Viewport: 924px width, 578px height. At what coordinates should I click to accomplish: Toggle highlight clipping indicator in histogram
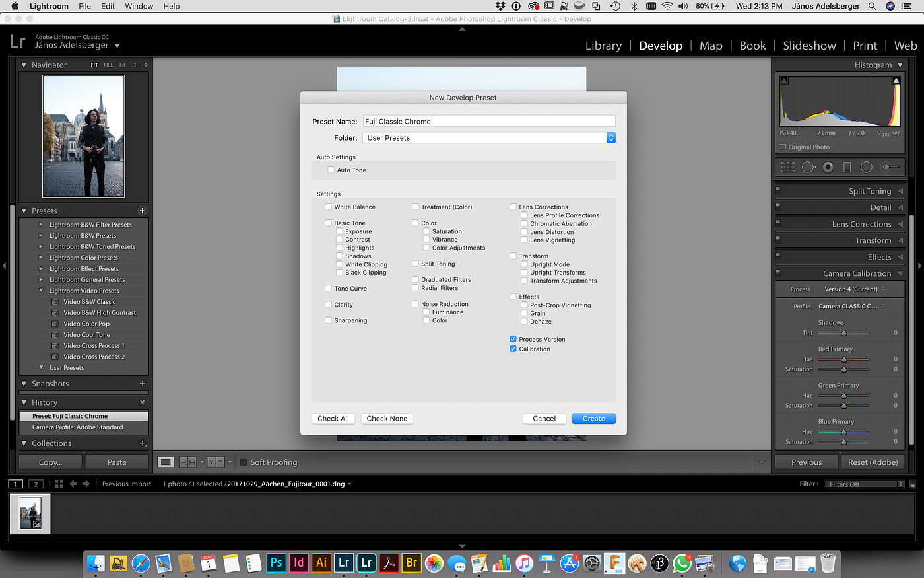click(x=896, y=81)
